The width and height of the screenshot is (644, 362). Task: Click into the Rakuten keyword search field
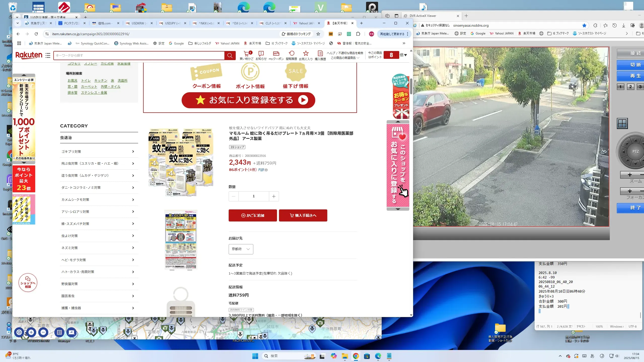click(x=138, y=55)
